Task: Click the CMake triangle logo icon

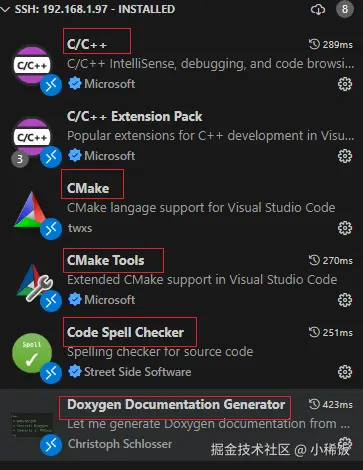Action: pos(30,210)
